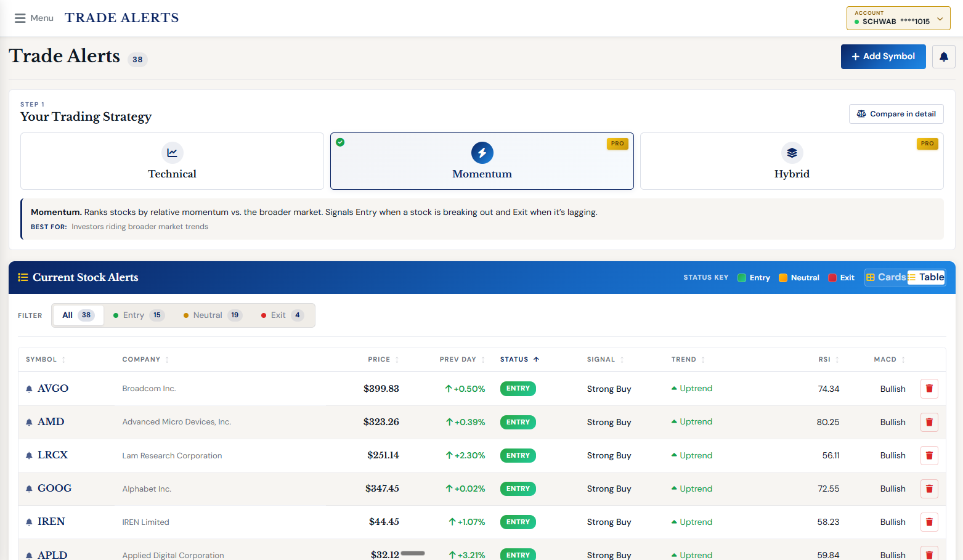Click the Technical strategy chart icon

(x=173, y=153)
